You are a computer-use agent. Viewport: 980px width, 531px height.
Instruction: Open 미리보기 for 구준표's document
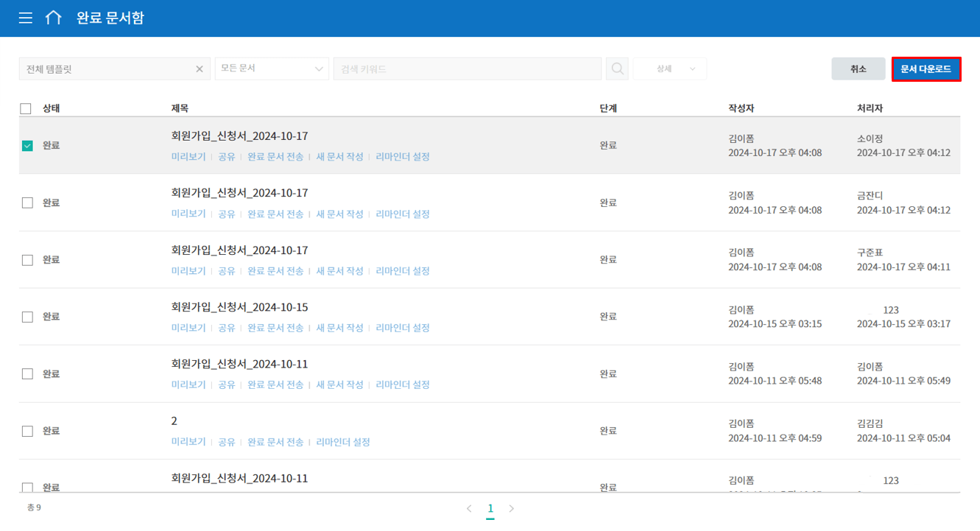[188, 271]
